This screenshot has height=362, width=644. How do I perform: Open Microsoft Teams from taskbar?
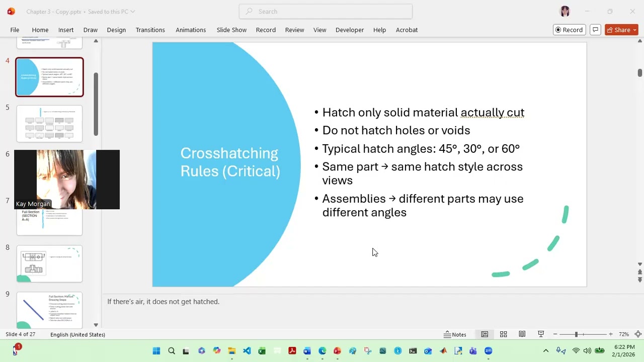[473, 351]
